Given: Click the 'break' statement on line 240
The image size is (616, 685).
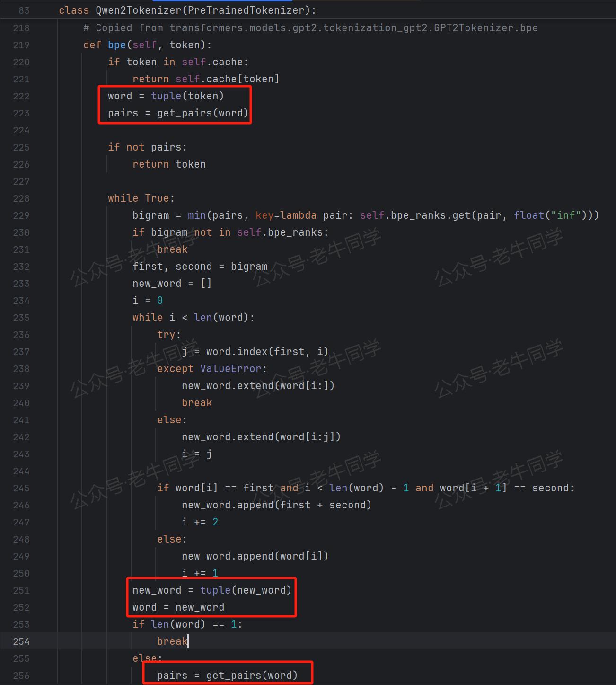Looking at the screenshot, I should pyautogui.click(x=197, y=403).
